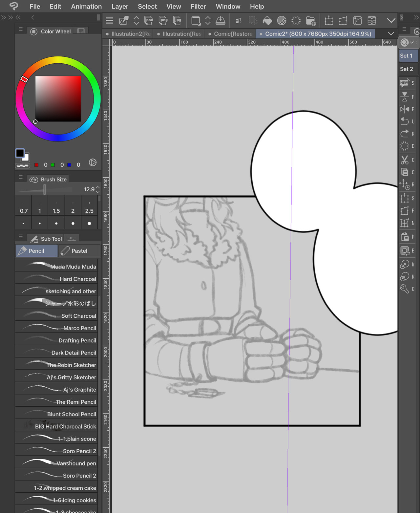The image size is (420, 513).
Task: Select the 2 brush size preset
Action: (73, 206)
